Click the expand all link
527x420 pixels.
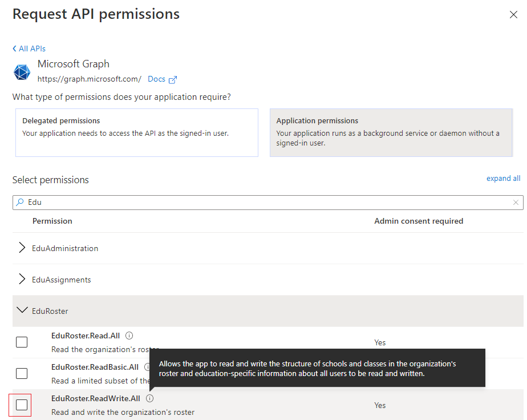click(x=503, y=179)
